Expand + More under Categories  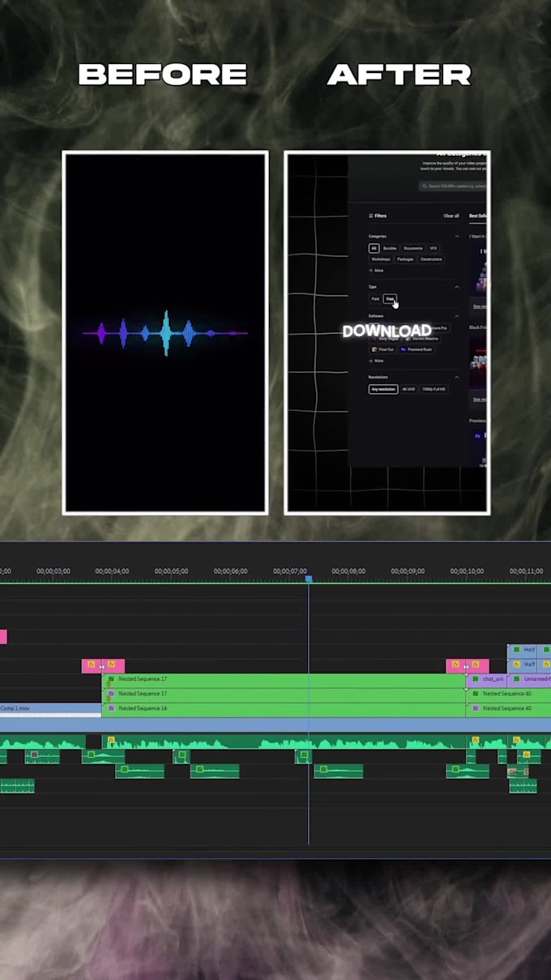coord(376,270)
